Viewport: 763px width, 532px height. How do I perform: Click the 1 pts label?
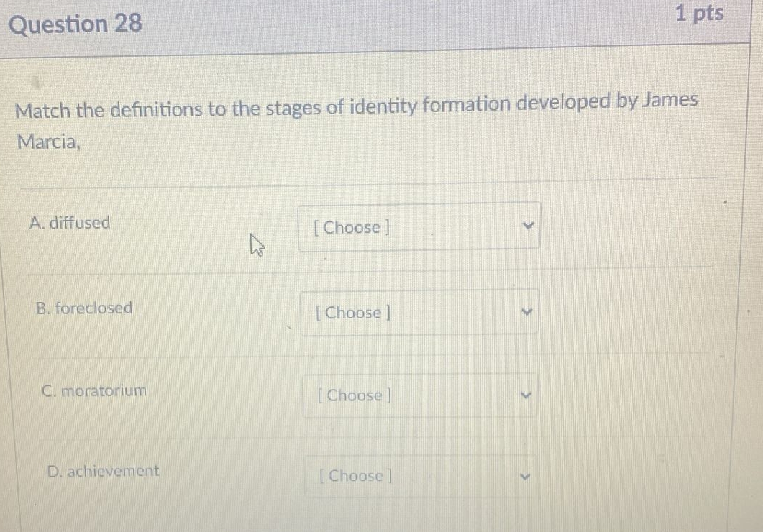tap(701, 14)
